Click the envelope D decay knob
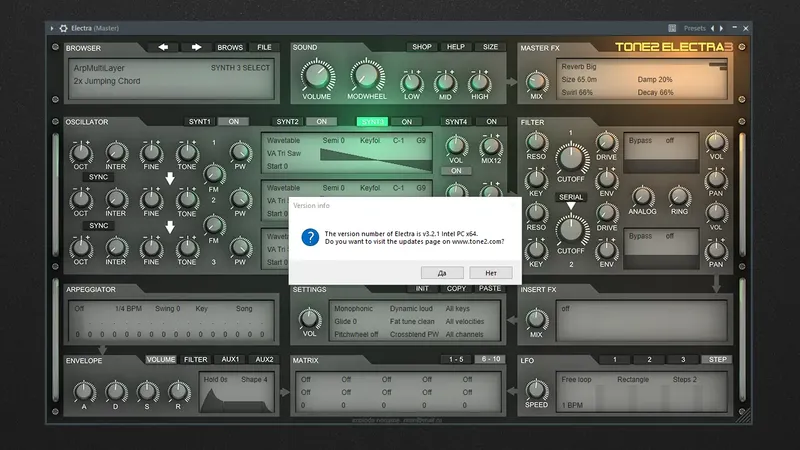This screenshot has width=800, height=450. [x=116, y=392]
